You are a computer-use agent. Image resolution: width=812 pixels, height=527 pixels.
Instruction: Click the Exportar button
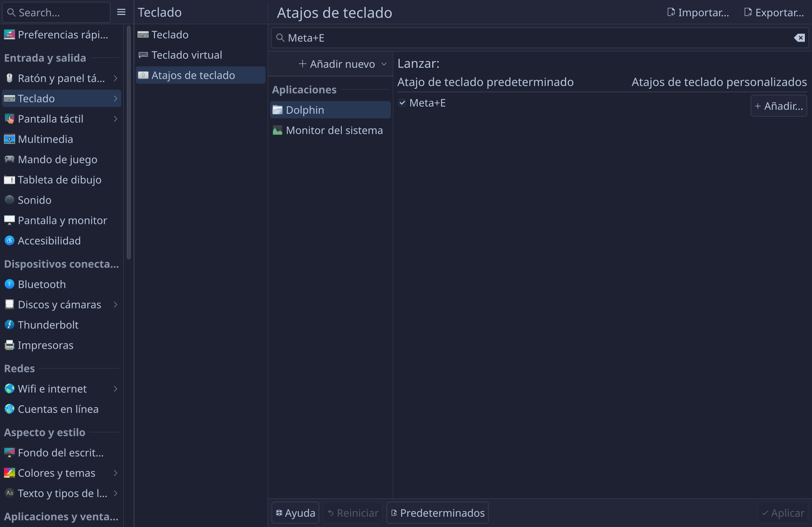pos(774,12)
